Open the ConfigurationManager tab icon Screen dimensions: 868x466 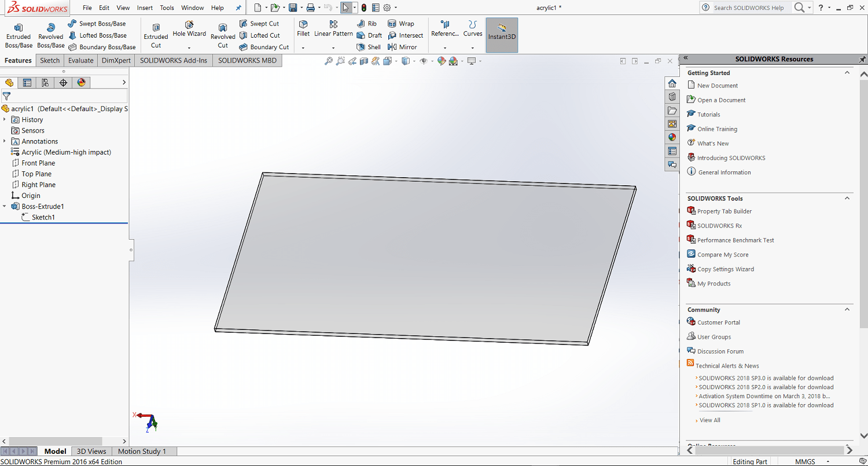click(x=45, y=83)
